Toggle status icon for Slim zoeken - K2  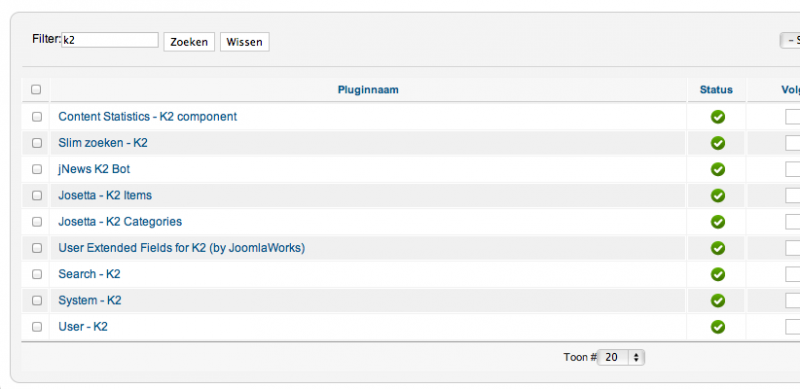[x=718, y=143]
